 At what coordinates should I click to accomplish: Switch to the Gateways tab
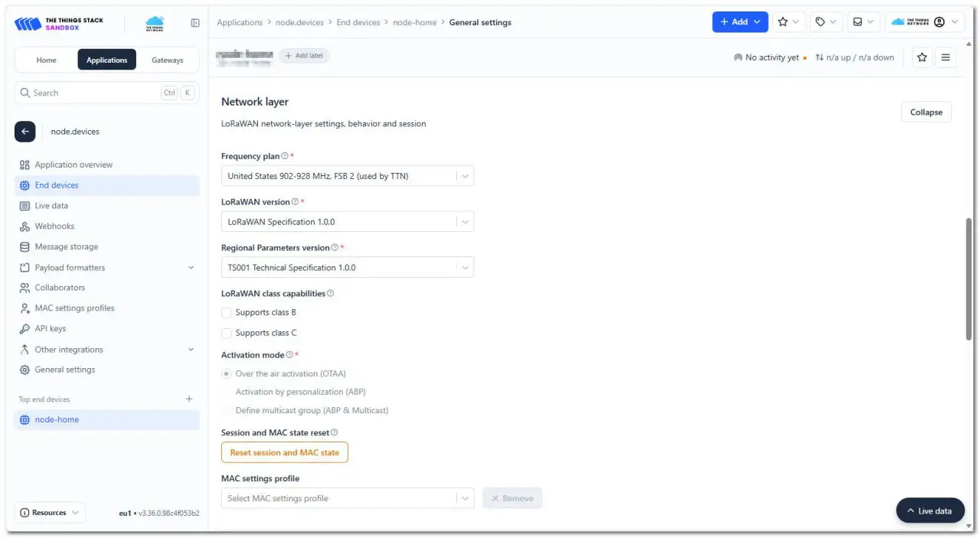pyautogui.click(x=167, y=60)
